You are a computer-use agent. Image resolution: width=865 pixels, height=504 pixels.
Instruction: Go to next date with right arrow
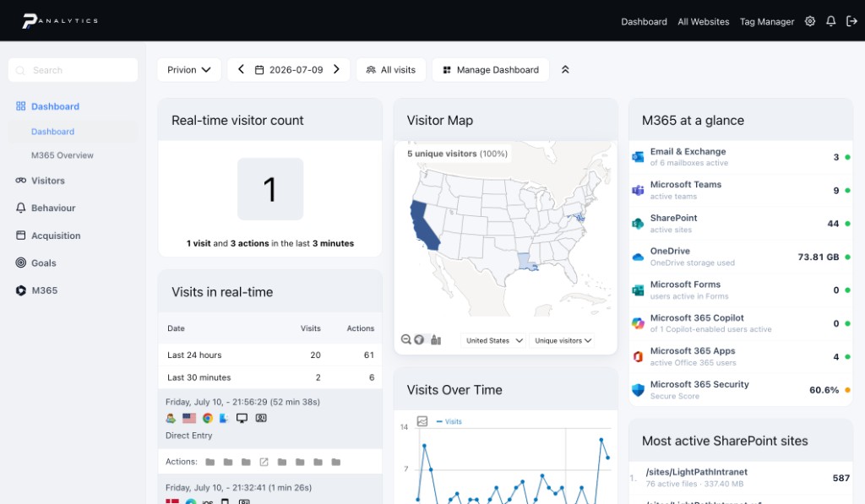(336, 69)
